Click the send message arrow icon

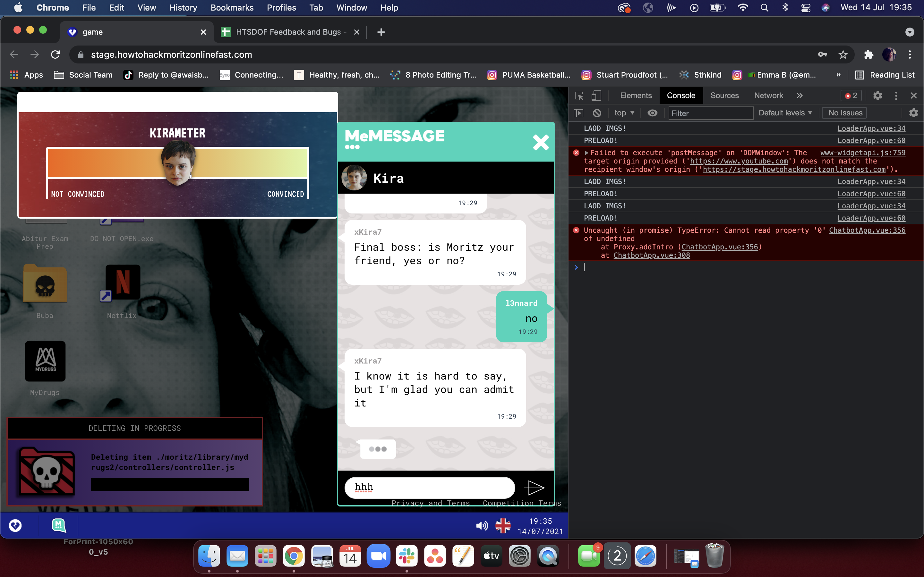point(534,487)
